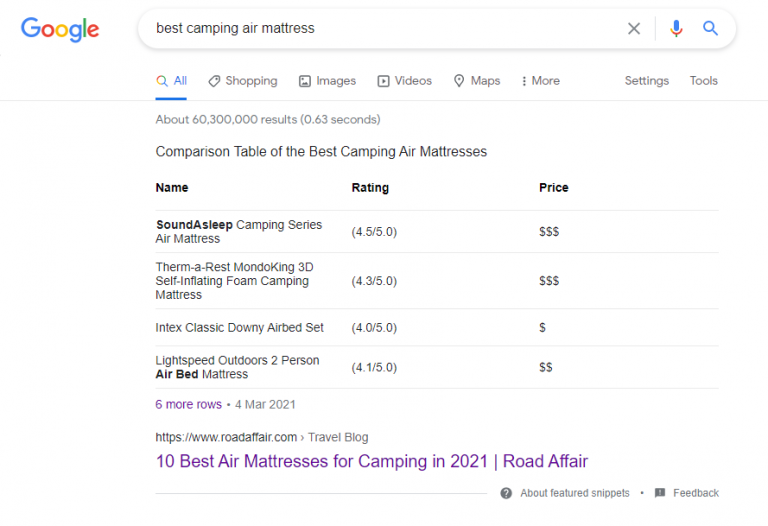
Task: Click the (4.0/5.0) rating value
Action: tap(374, 328)
